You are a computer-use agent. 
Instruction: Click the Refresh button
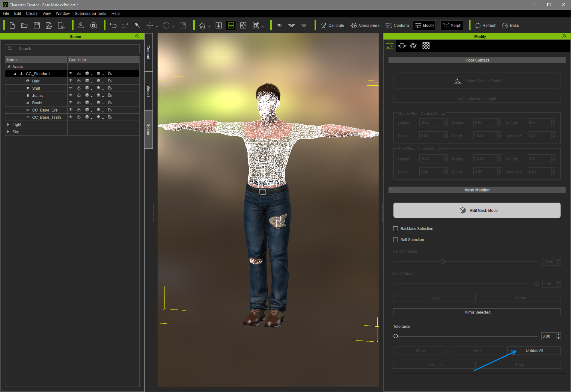pos(485,25)
